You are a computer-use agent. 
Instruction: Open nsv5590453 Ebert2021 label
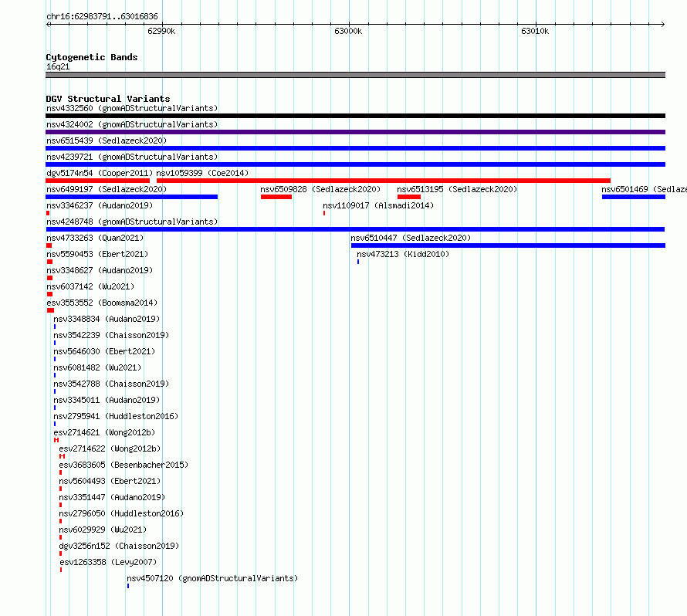(97, 254)
